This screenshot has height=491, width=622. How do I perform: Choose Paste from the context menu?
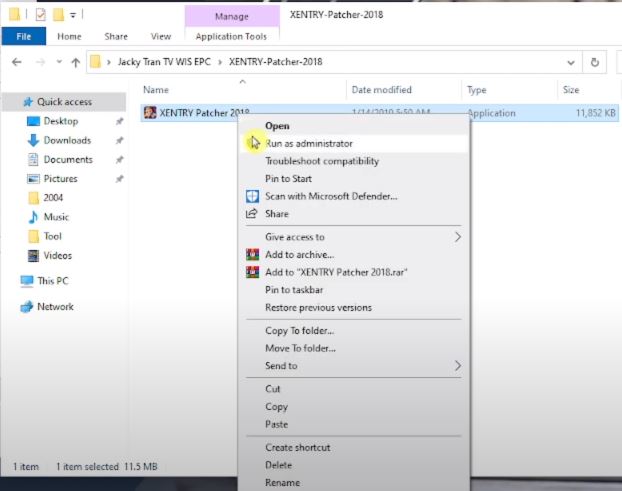click(x=353, y=424)
